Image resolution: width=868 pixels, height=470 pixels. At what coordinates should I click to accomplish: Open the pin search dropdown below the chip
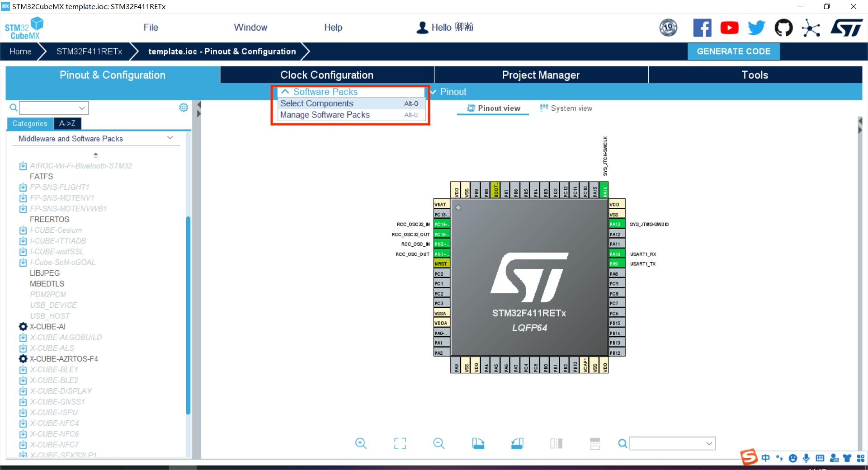click(x=709, y=444)
